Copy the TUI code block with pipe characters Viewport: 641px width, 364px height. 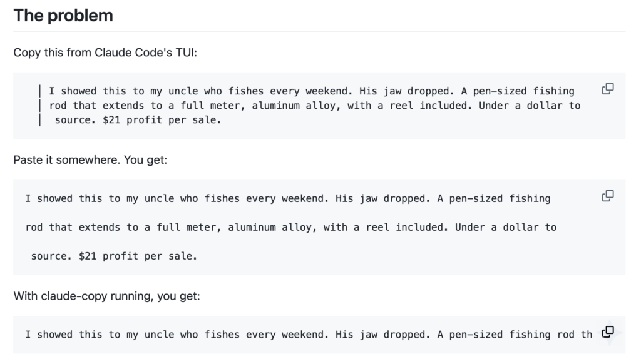point(607,89)
